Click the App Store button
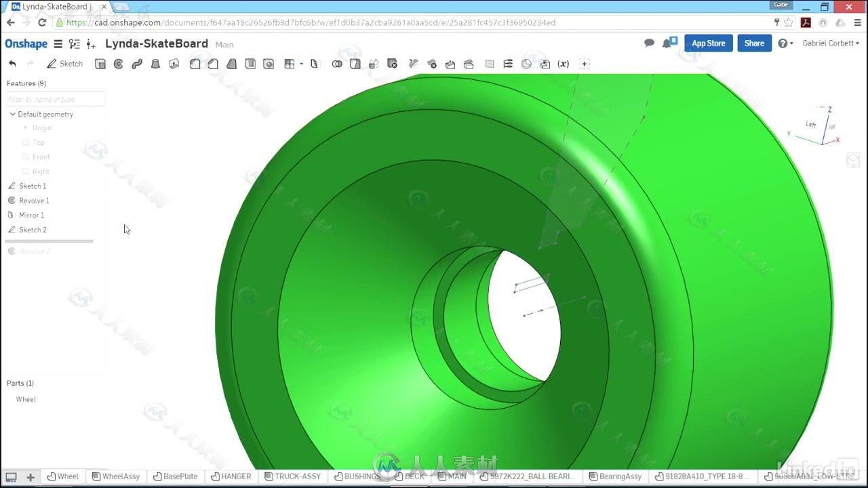868x488 pixels. click(708, 43)
